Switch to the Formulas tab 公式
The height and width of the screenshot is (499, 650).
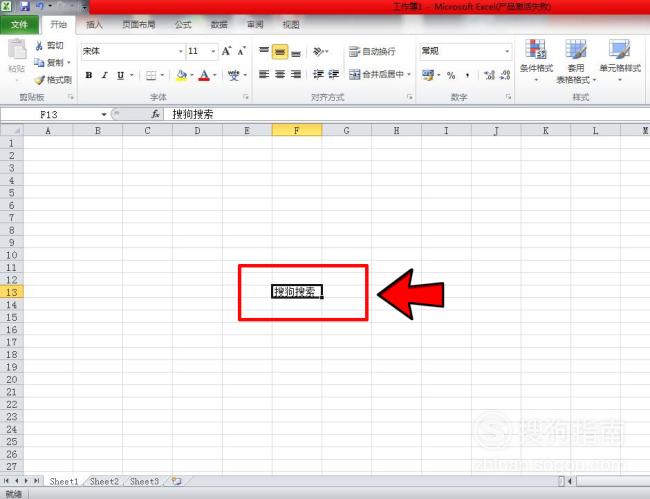coord(183,25)
